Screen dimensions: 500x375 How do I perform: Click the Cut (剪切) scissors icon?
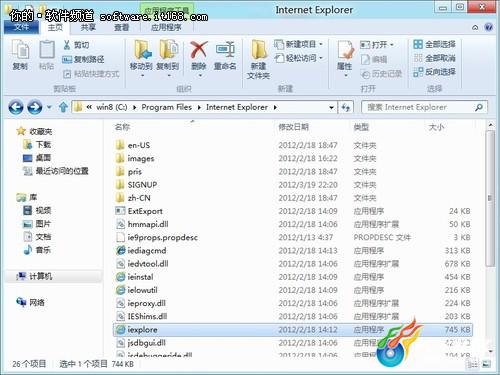67,45
